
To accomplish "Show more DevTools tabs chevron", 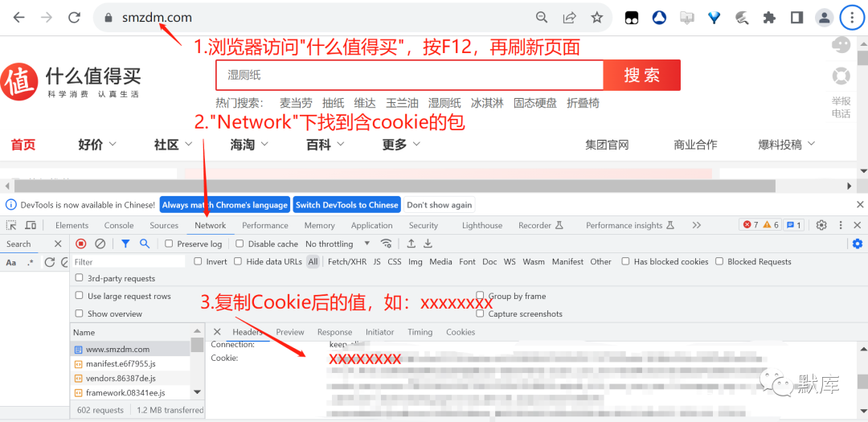I will point(696,225).
